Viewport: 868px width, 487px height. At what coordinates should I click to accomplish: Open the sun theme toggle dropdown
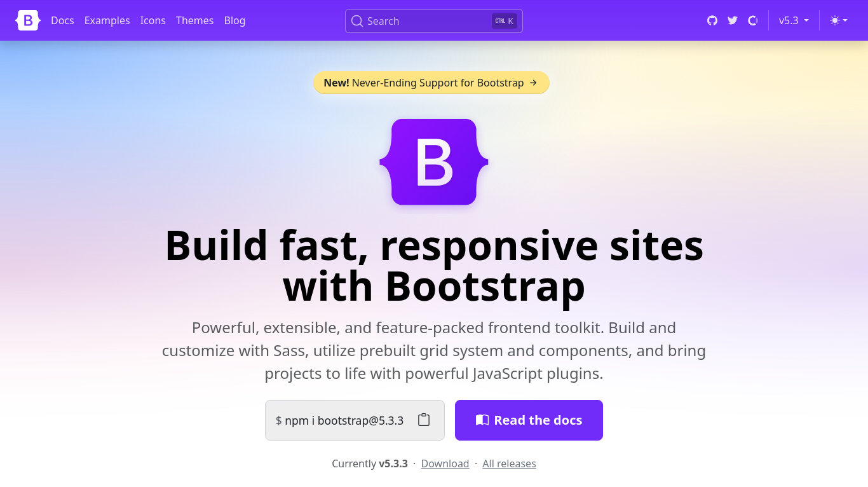pyautogui.click(x=839, y=20)
